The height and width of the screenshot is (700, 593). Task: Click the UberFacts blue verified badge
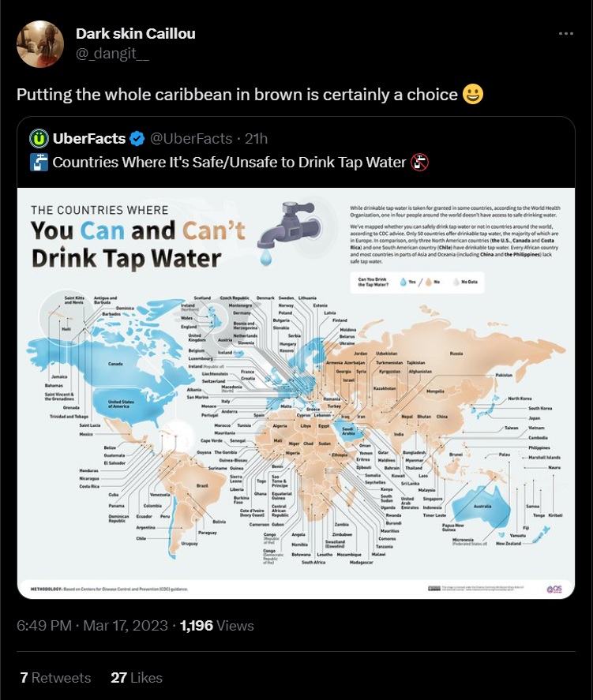[x=137, y=139]
